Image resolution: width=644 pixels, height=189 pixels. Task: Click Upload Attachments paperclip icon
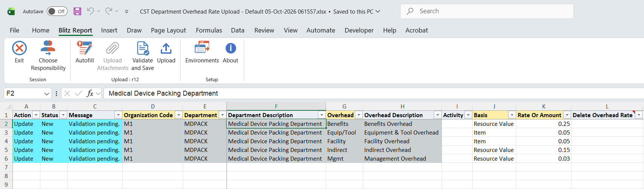(x=112, y=48)
